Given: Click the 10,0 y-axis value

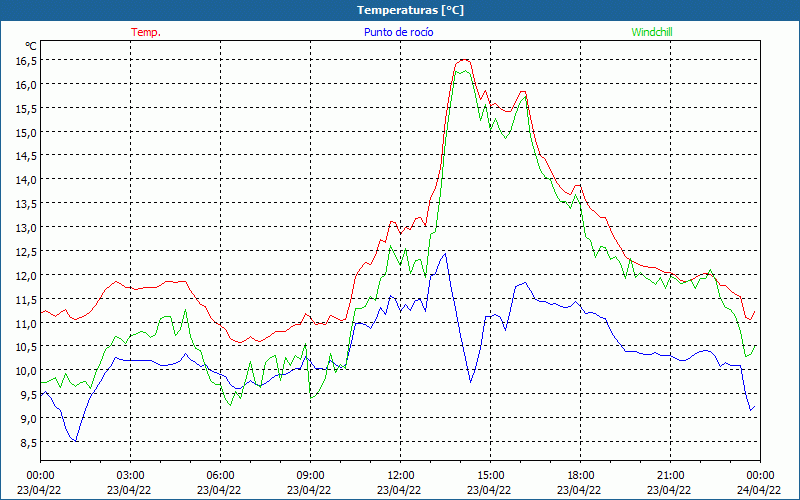Looking at the screenshot, I should (27, 371).
